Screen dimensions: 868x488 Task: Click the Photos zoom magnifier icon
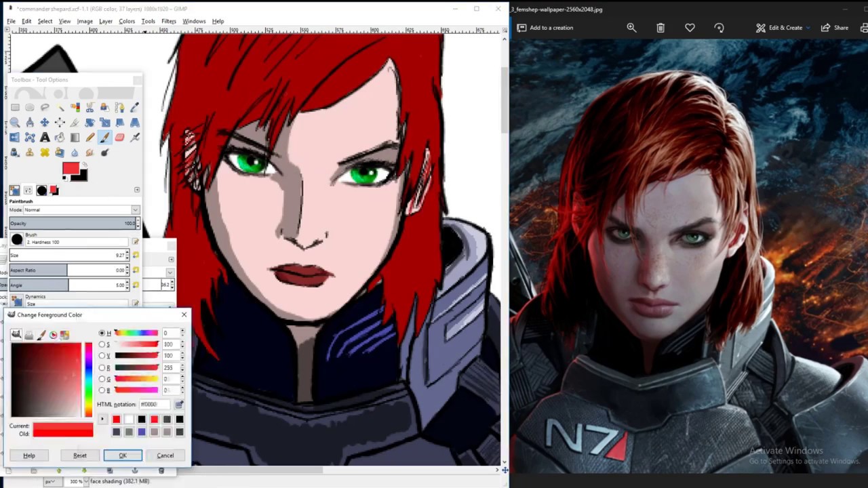tap(631, 28)
